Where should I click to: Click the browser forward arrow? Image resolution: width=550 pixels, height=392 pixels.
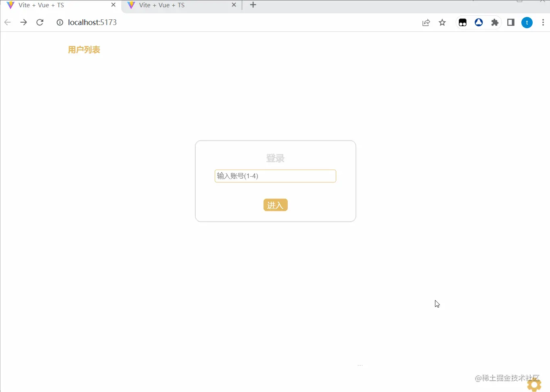[x=23, y=22]
